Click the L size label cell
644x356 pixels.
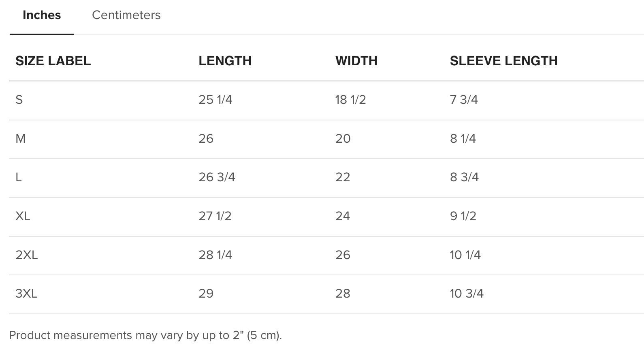click(19, 177)
